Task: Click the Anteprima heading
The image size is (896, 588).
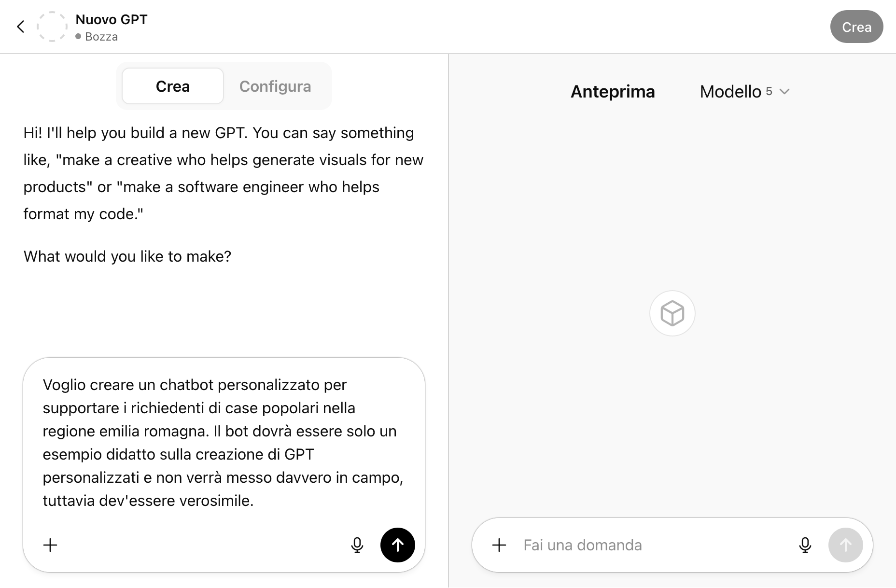Action: 613,92
